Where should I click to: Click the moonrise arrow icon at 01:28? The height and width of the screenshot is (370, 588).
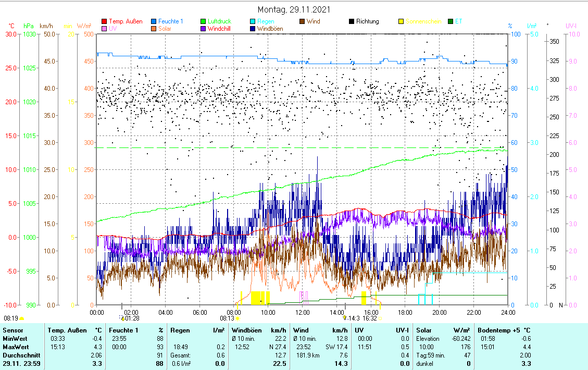[x=121, y=318]
